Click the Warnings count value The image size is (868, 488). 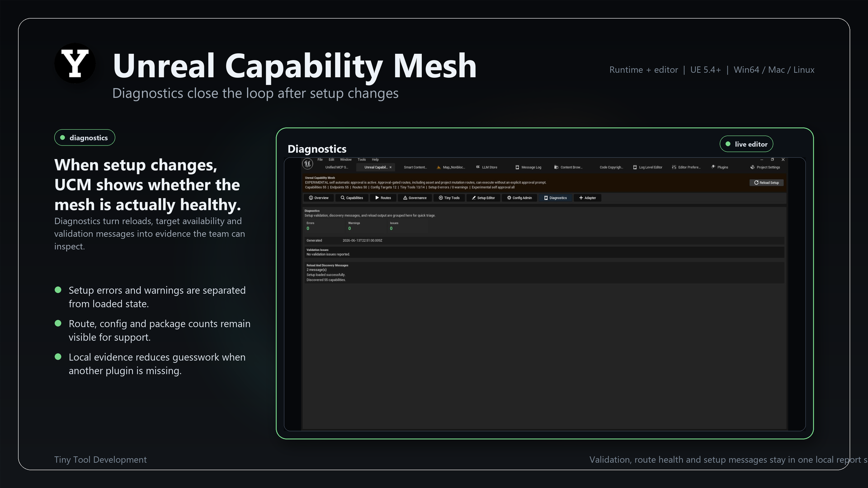pyautogui.click(x=349, y=229)
